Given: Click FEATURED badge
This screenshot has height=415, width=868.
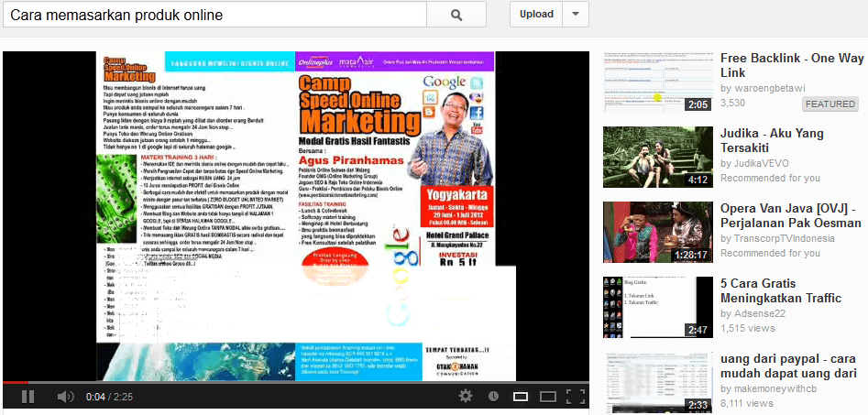Looking at the screenshot, I should pos(830,104).
